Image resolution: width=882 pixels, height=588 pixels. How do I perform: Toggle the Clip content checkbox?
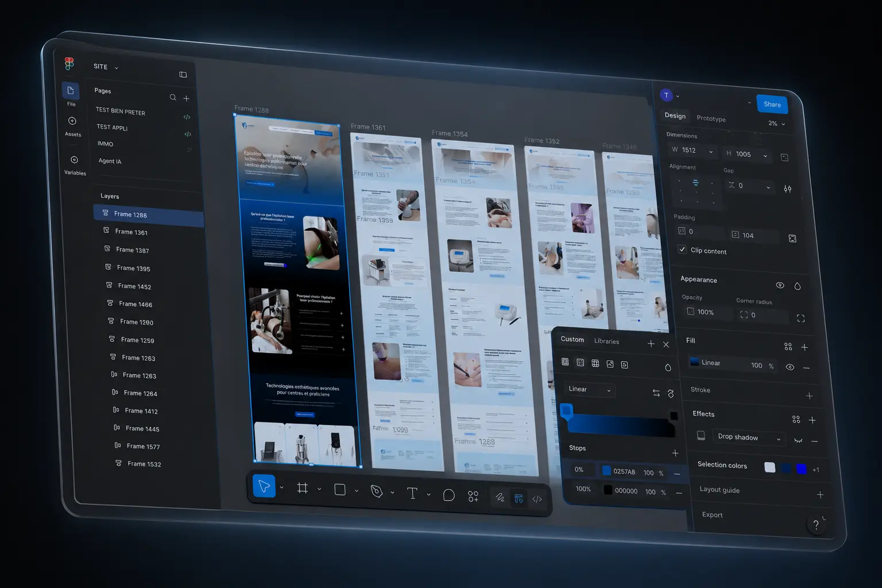pyautogui.click(x=682, y=249)
